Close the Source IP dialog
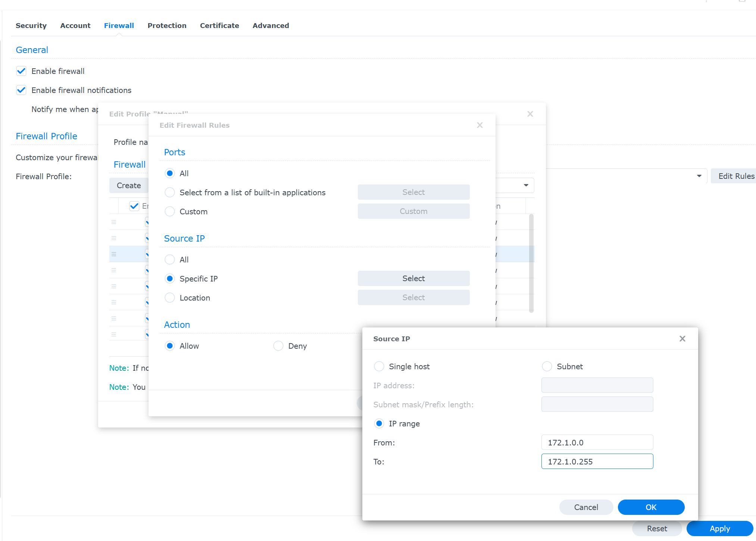This screenshot has height=541, width=756. click(x=682, y=339)
